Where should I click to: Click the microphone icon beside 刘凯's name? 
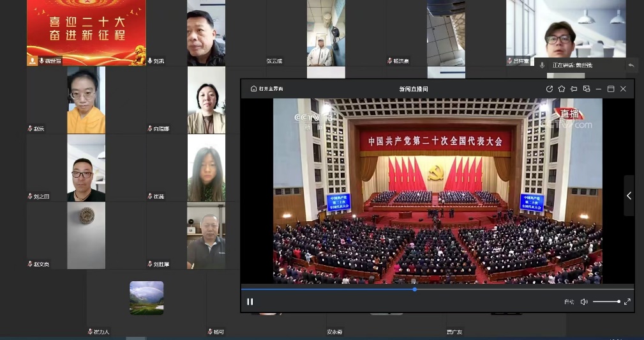click(x=151, y=61)
